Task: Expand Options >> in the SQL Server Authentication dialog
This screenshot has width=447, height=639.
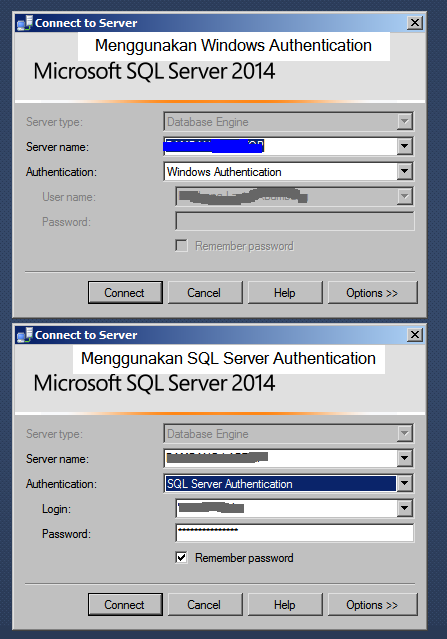Action: click(x=372, y=604)
